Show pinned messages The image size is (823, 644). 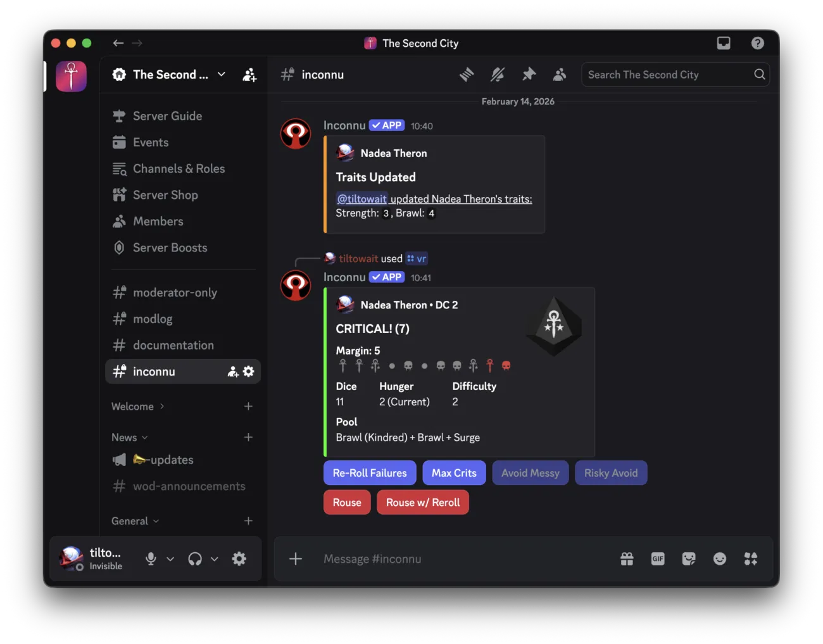529,75
